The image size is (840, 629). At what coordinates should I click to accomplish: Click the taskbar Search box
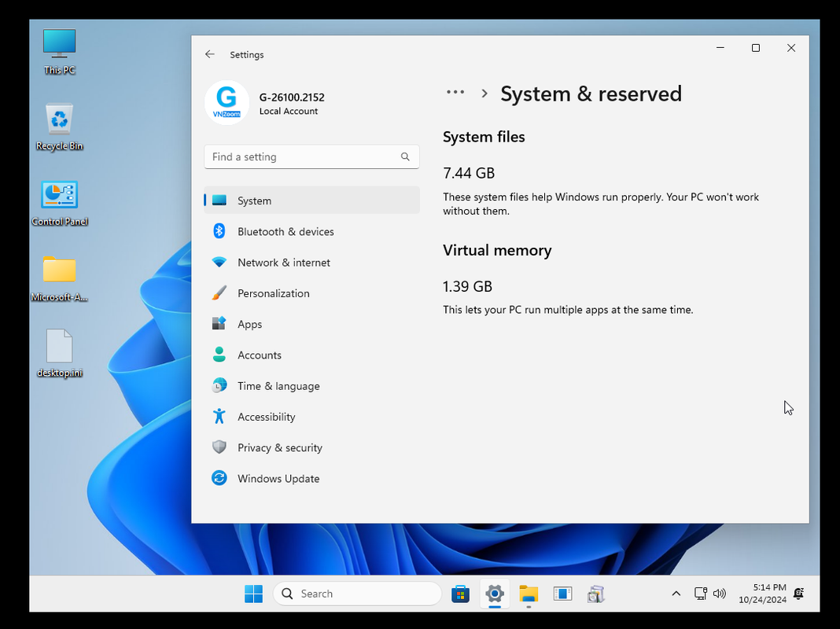pos(357,594)
